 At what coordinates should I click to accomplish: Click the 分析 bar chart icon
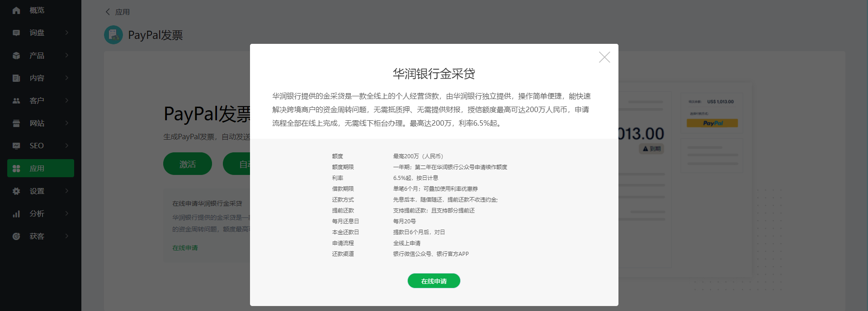click(16, 214)
